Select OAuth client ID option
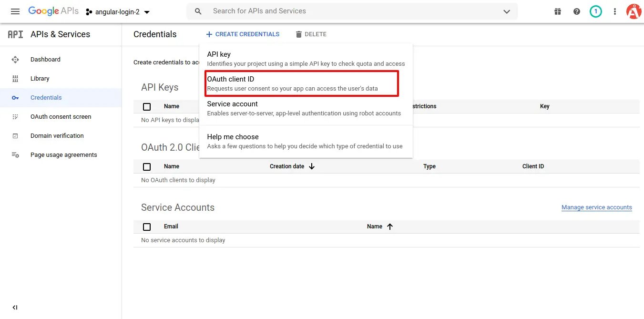644x319 pixels. pyautogui.click(x=302, y=83)
